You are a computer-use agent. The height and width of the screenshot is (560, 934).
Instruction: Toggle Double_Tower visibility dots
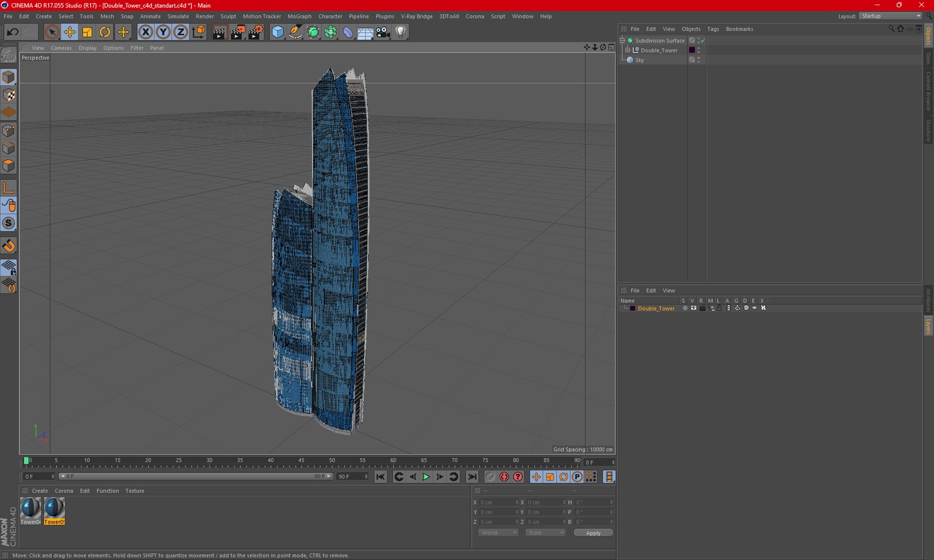698,50
